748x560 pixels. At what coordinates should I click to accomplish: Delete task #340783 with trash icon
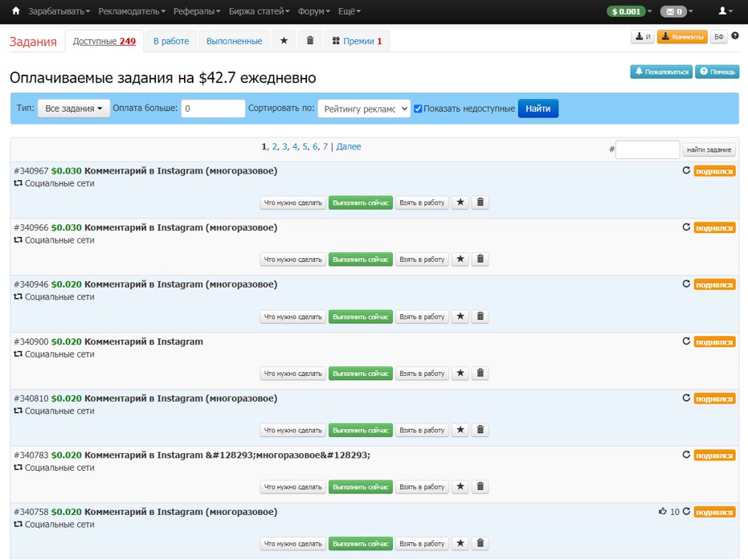coord(480,487)
